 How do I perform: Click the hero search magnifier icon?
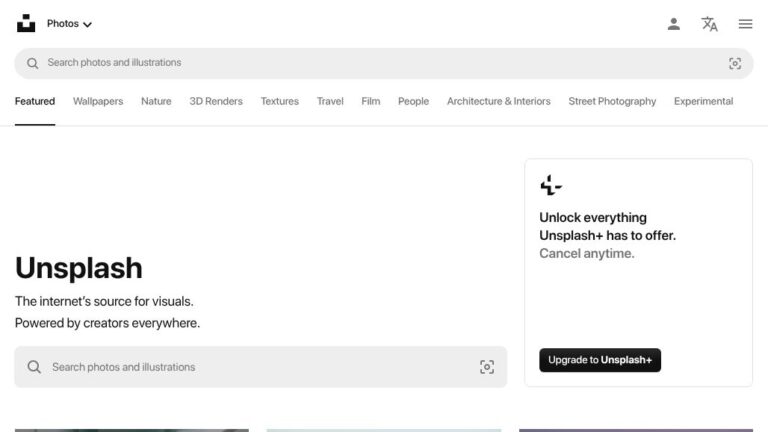click(34, 367)
